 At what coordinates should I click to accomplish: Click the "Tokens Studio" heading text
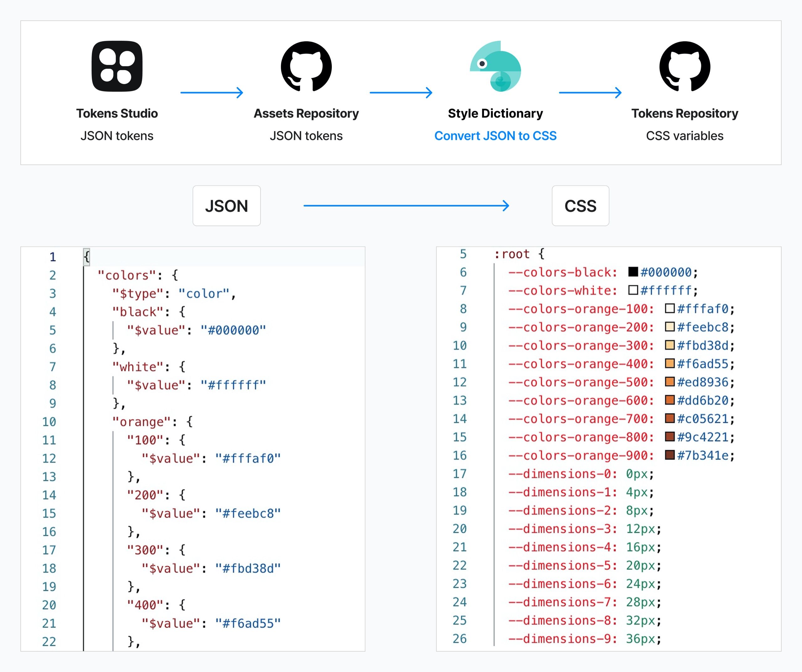(117, 113)
